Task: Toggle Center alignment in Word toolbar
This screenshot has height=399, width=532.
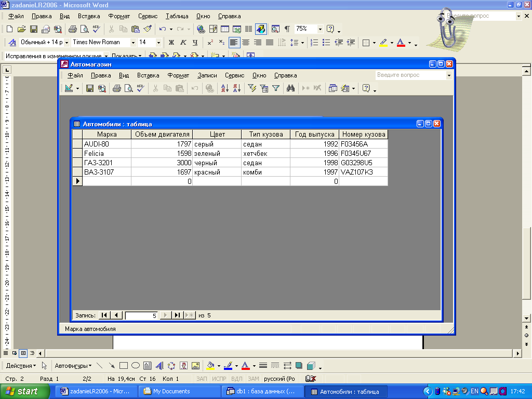Action: (246, 43)
